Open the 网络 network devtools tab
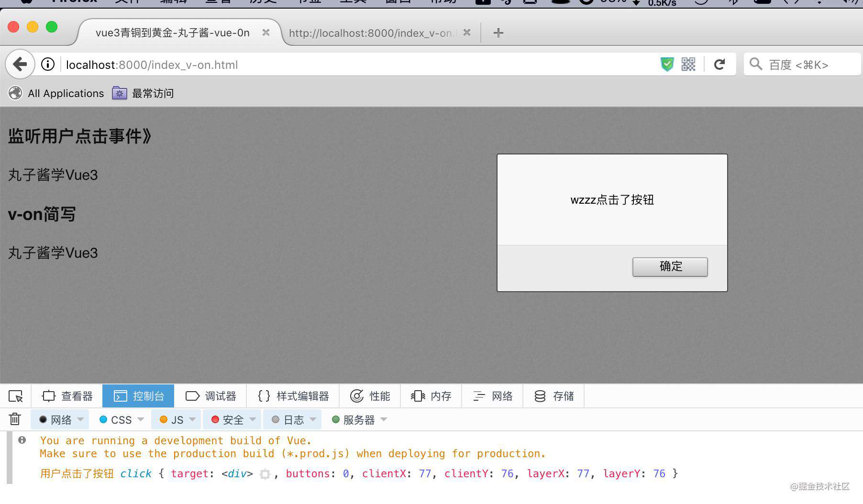 (x=492, y=396)
